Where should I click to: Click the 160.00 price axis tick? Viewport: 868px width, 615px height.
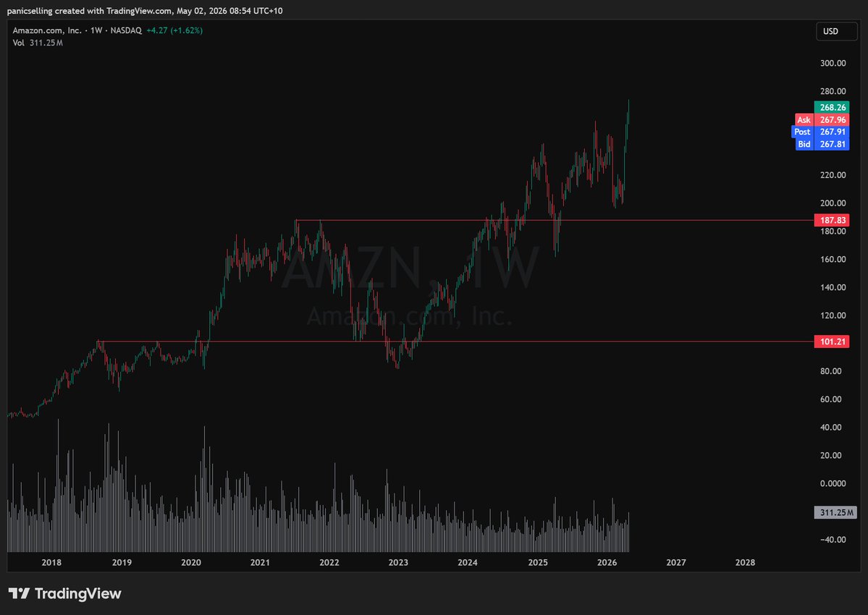tap(833, 259)
